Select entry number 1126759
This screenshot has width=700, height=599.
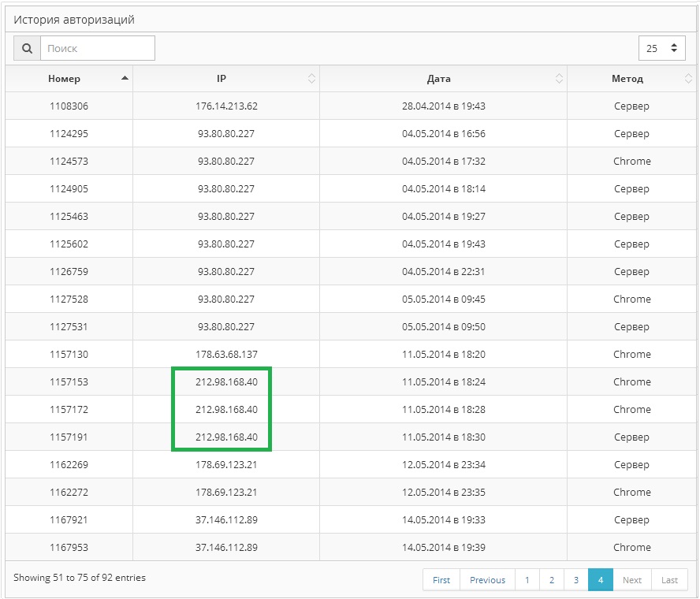pyautogui.click(x=69, y=272)
